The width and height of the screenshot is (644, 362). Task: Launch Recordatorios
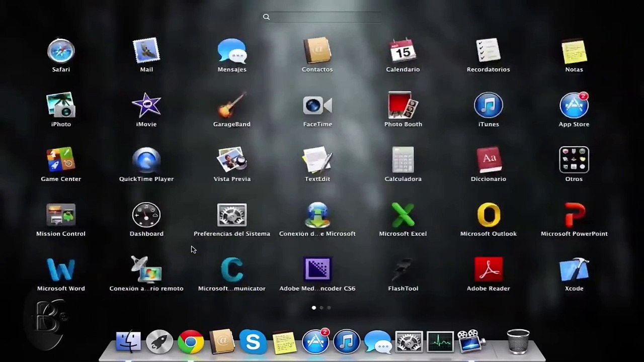coord(489,51)
